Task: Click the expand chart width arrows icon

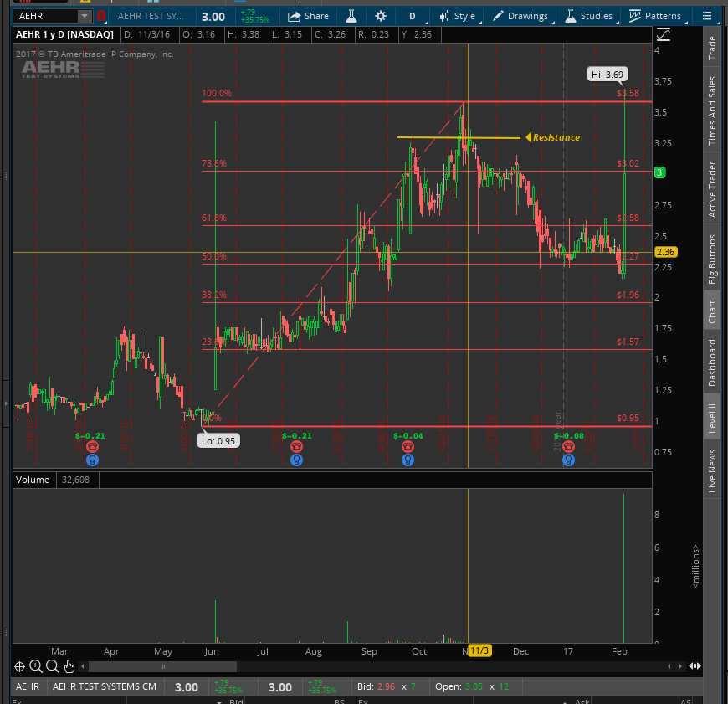Action: click(x=695, y=666)
